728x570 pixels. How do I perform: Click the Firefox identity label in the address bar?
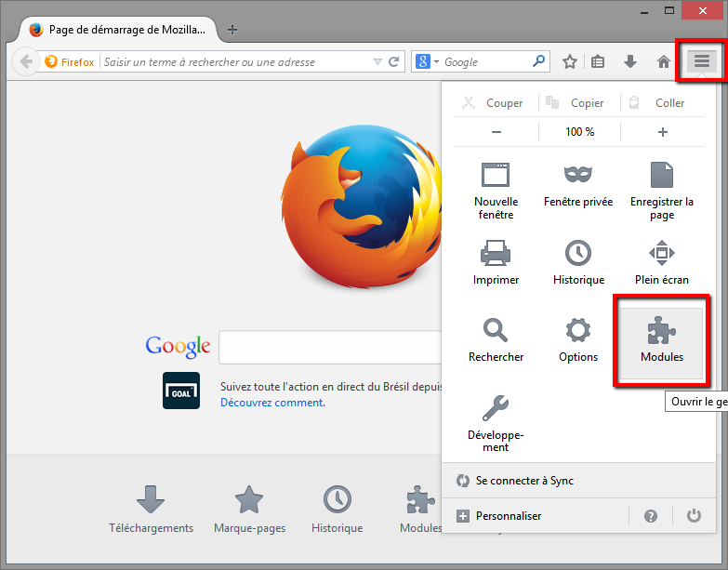pyautogui.click(x=70, y=61)
